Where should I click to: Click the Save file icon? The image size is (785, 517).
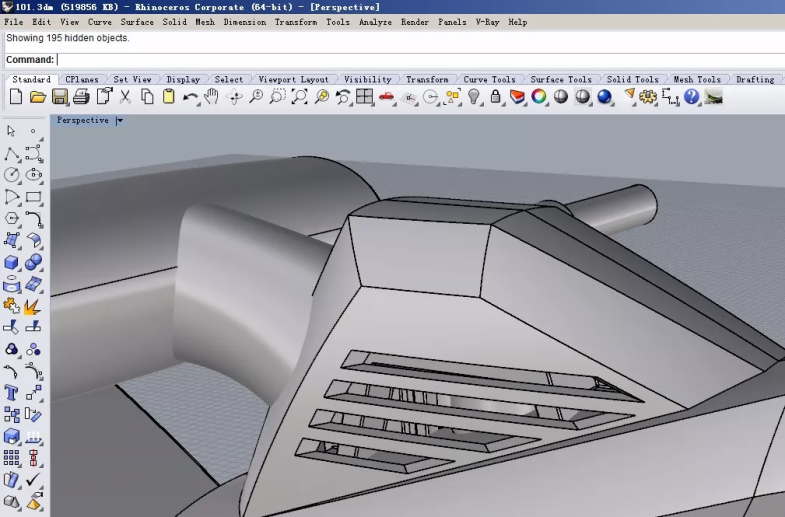(x=59, y=97)
